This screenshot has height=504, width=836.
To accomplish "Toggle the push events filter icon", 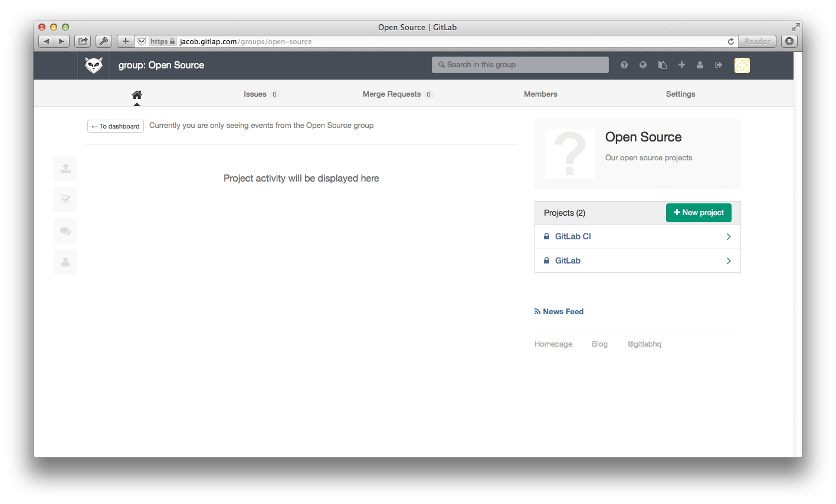I will 65,168.
